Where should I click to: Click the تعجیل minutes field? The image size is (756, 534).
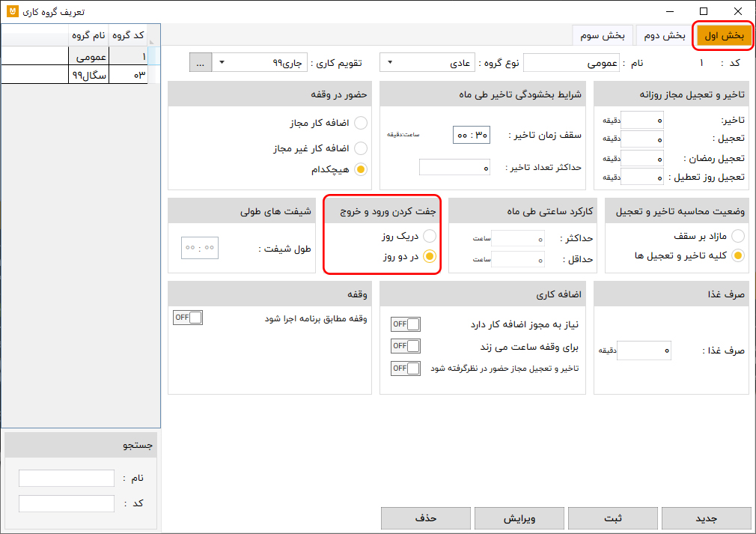[x=642, y=139]
